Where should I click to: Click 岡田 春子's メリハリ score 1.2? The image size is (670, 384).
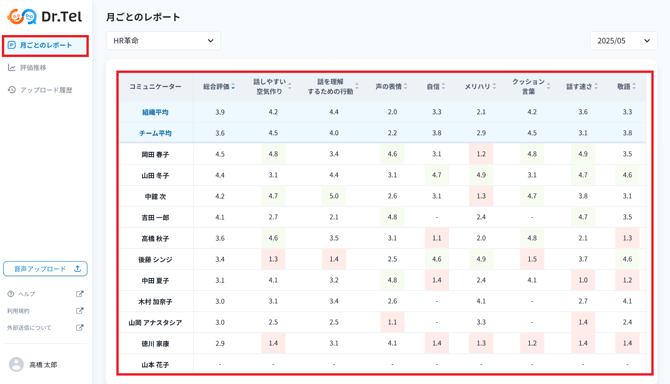pos(481,154)
